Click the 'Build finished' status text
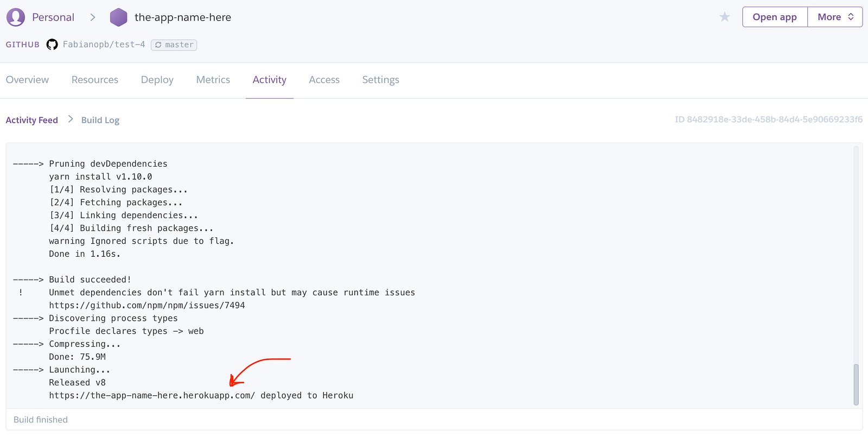The width and height of the screenshot is (868, 437). pyautogui.click(x=41, y=420)
